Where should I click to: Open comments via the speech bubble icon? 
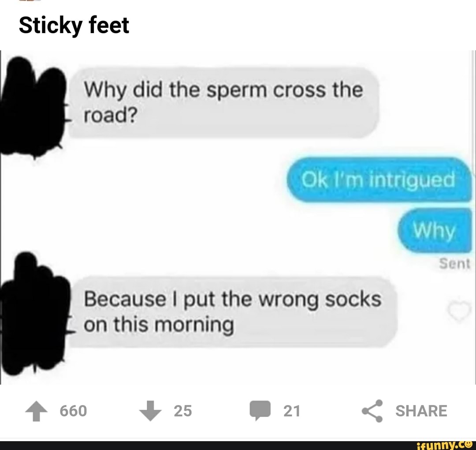(259, 411)
